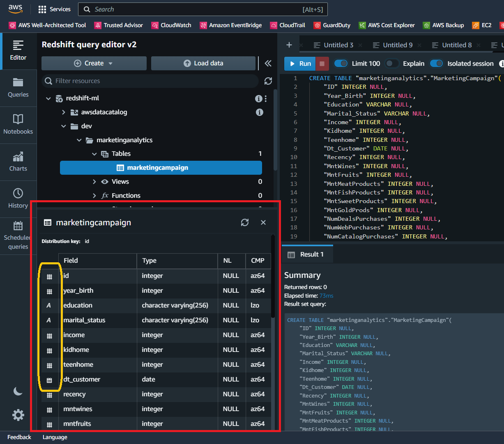
Task: Collapse the marketinganalytics schema
Action: tap(79, 140)
